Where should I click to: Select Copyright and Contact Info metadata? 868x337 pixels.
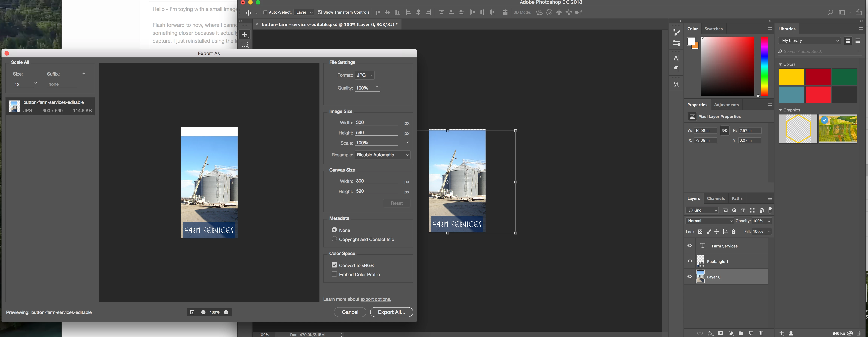[334, 239]
